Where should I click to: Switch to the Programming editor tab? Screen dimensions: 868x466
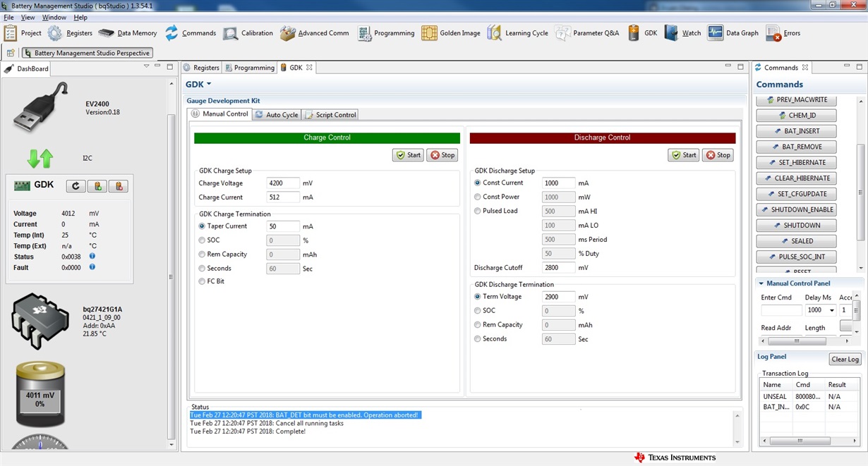point(250,68)
